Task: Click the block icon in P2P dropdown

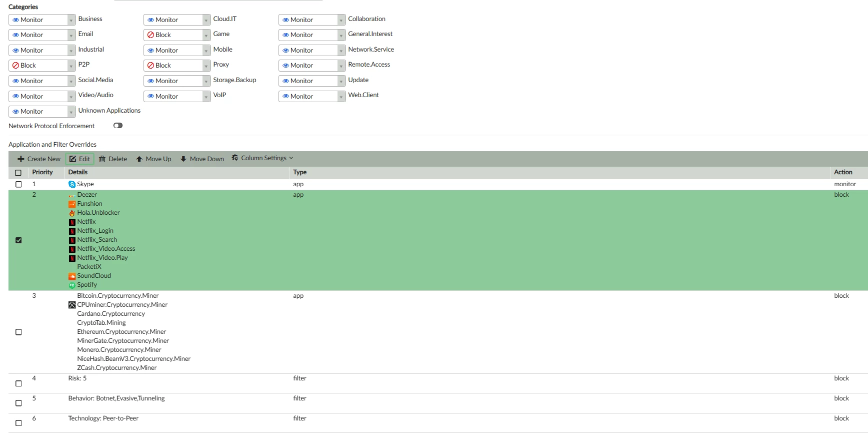Action: coord(15,66)
